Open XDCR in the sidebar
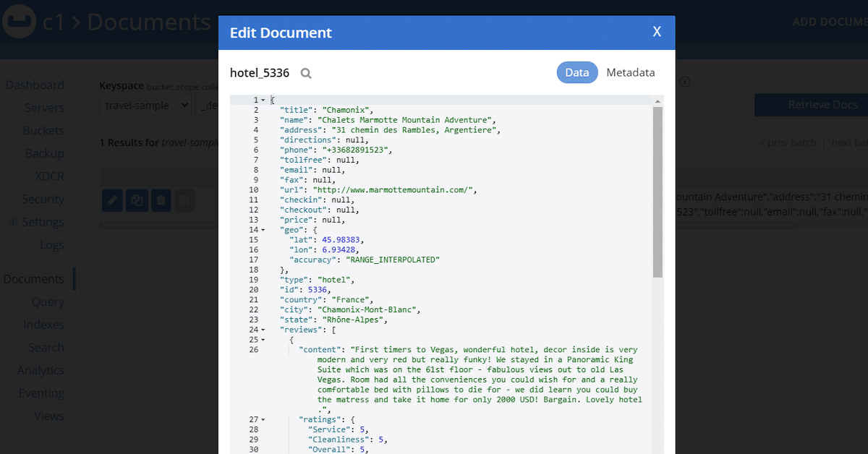 coord(50,176)
